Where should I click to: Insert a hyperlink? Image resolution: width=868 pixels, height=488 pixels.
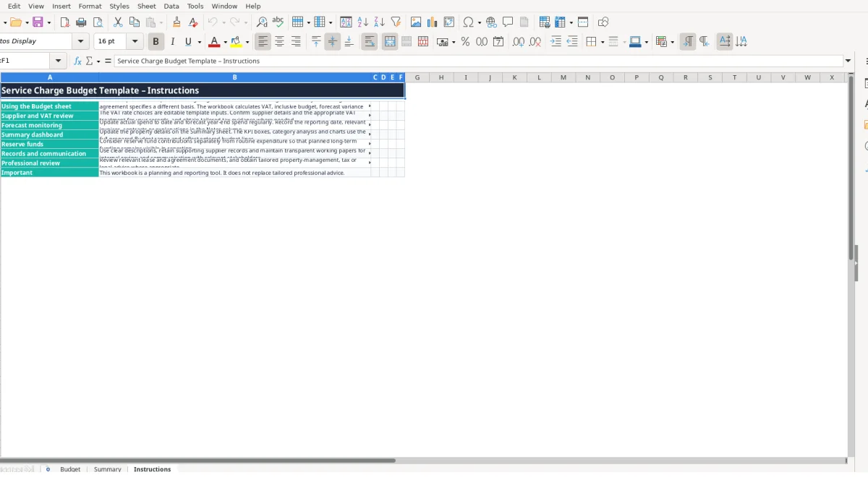pos(491,22)
